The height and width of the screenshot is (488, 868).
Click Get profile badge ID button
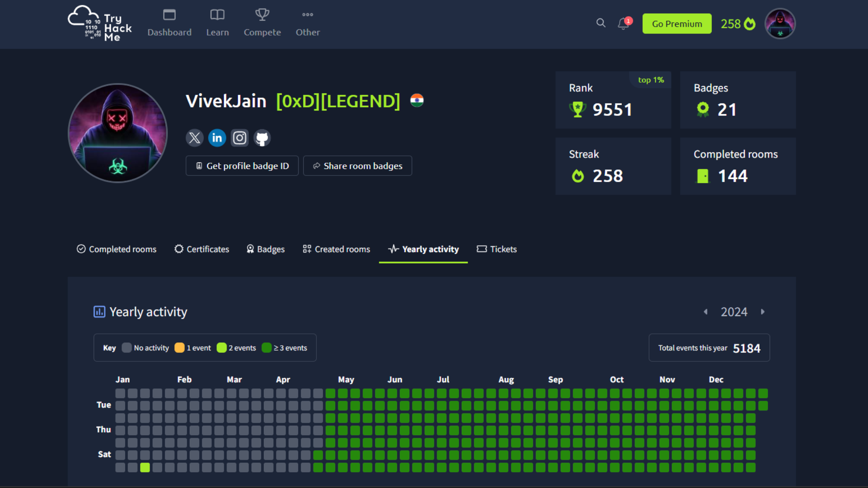(242, 166)
